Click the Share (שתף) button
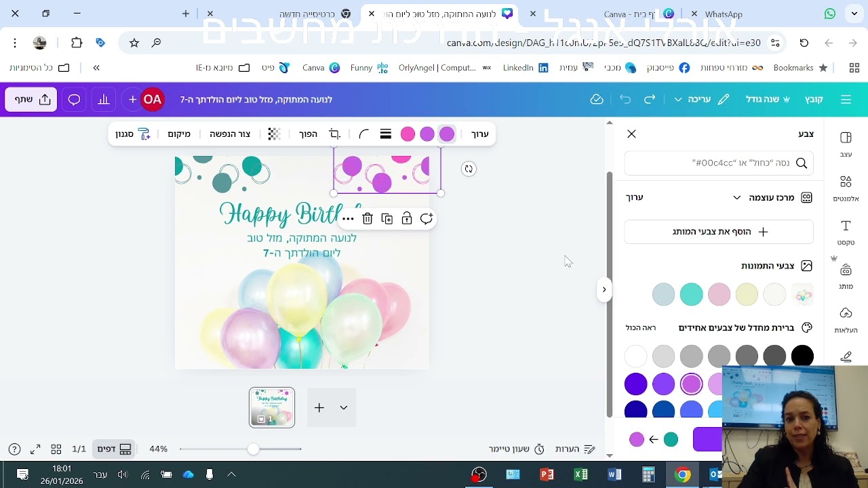 click(x=31, y=100)
